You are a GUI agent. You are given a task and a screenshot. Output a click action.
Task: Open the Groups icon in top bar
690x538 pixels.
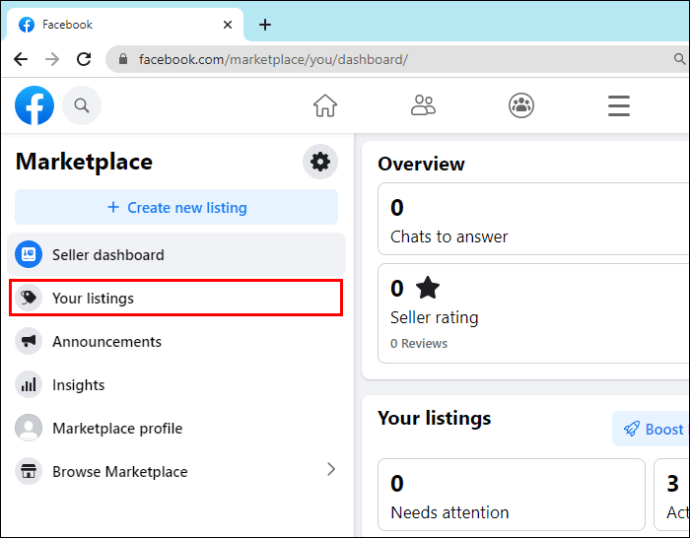pos(521,106)
